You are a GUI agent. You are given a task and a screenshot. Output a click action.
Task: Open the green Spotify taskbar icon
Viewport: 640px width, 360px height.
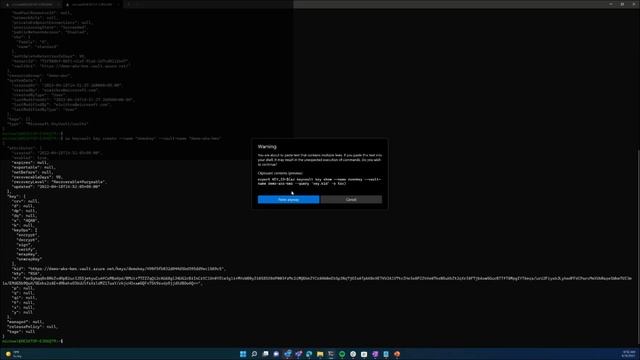(342, 354)
